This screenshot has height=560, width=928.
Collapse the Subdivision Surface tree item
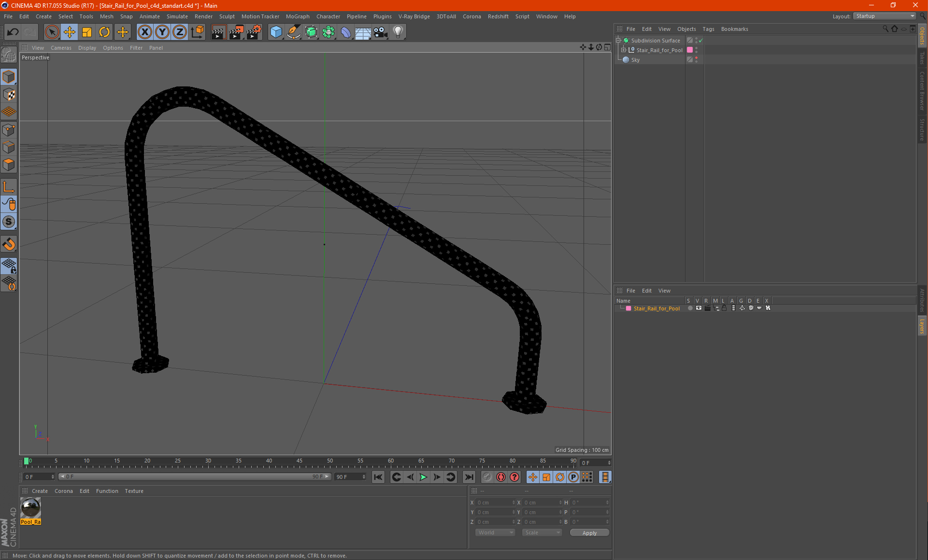[618, 41]
